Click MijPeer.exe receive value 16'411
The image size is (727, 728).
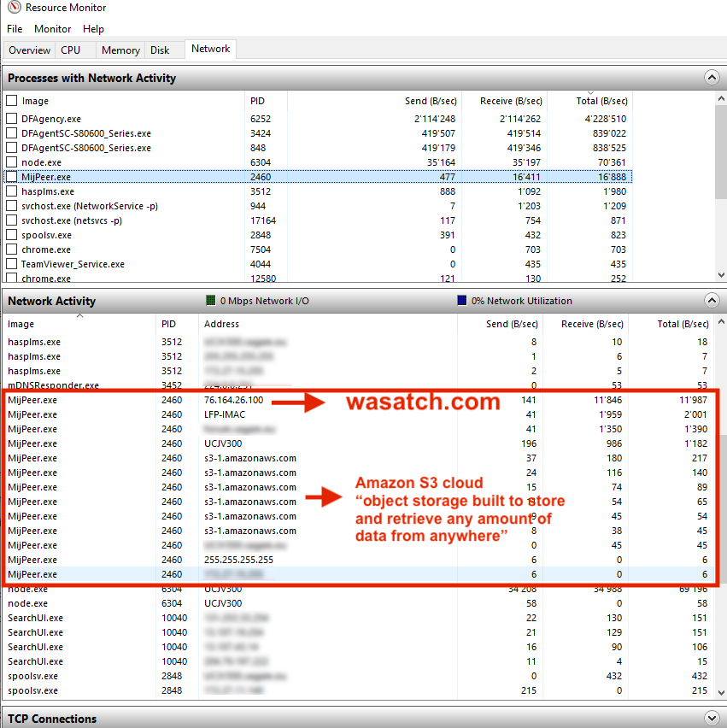pos(527,177)
